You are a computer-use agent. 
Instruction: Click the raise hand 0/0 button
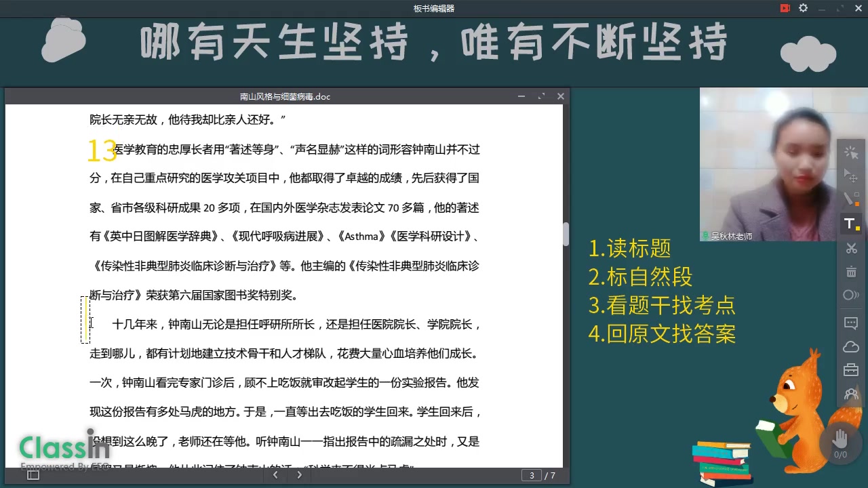point(840,443)
